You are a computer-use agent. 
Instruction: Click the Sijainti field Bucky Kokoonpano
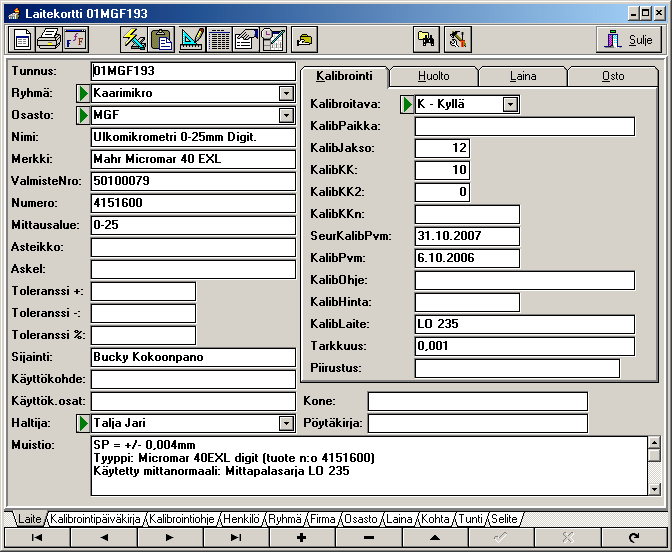click(x=193, y=357)
